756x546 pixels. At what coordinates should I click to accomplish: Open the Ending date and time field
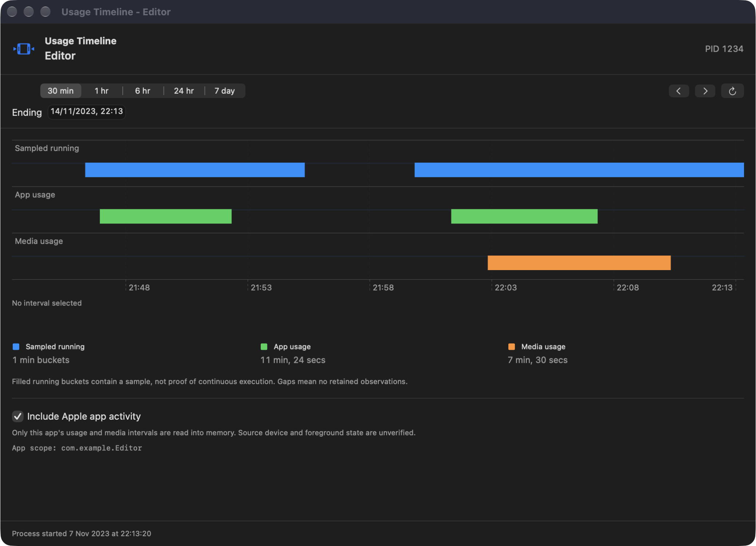[87, 111]
